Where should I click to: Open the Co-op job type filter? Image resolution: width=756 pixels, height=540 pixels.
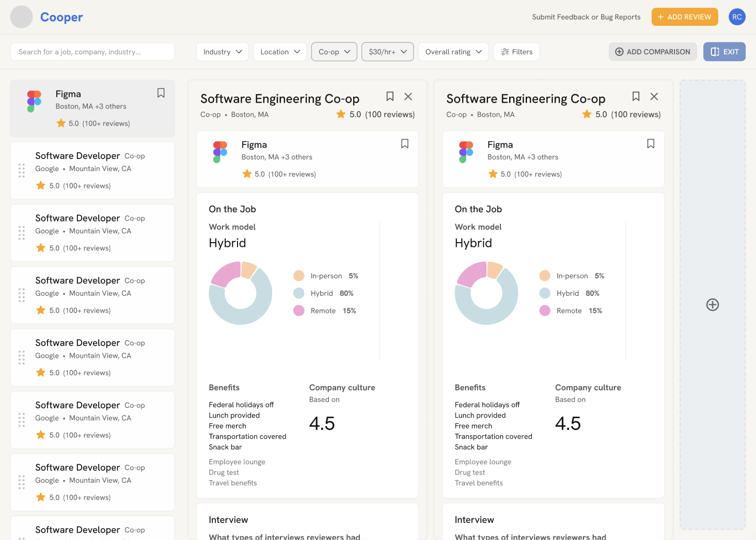334,52
